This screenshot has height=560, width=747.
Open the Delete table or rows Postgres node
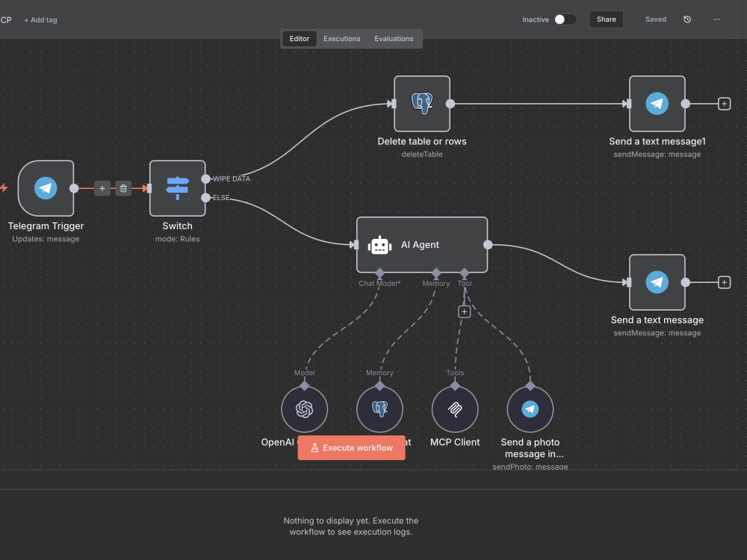422,103
